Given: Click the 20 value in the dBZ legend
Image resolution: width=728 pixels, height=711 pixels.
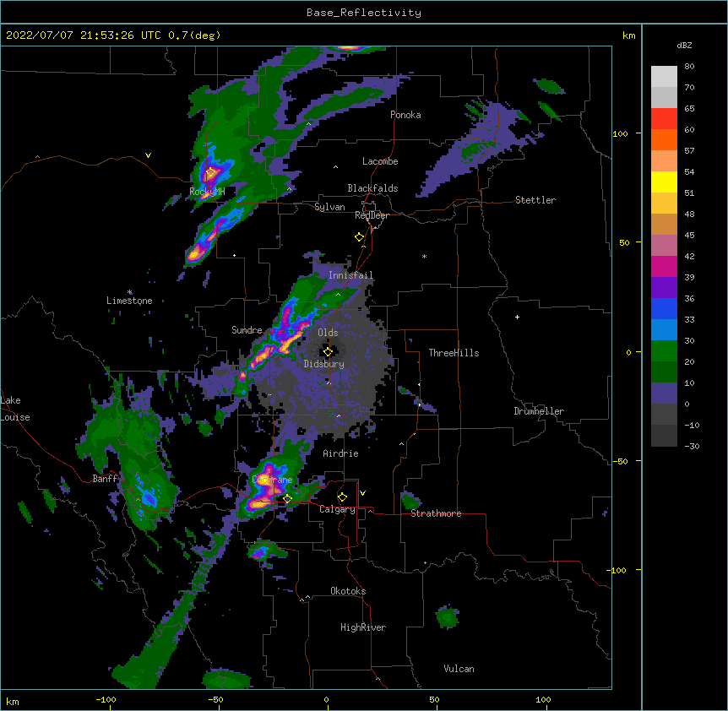Looking at the screenshot, I should click(689, 361).
